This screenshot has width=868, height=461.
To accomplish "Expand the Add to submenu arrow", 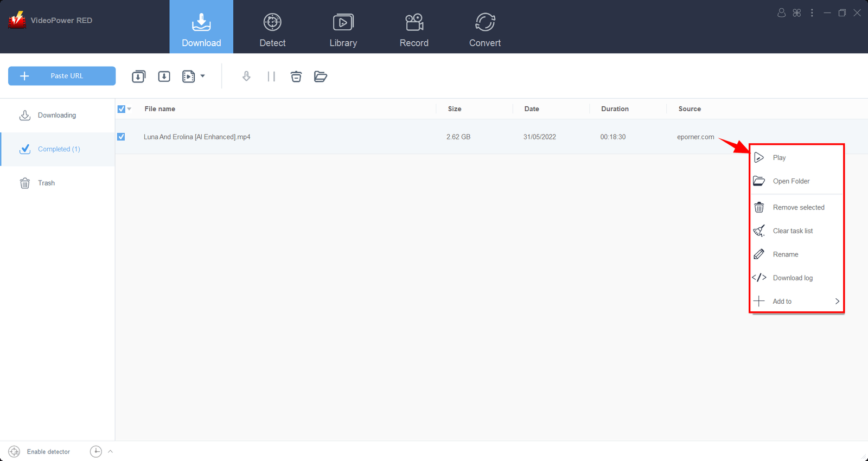I will 837,302.
